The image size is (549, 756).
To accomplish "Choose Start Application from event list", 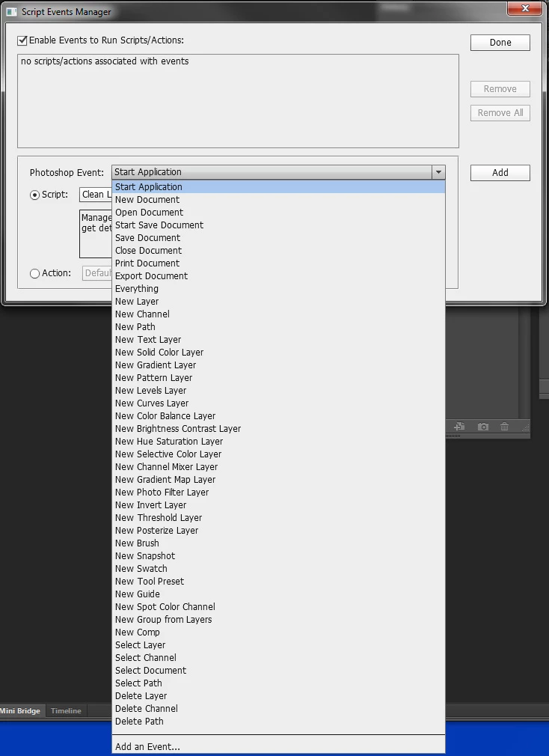I will [x=278, y=186].
